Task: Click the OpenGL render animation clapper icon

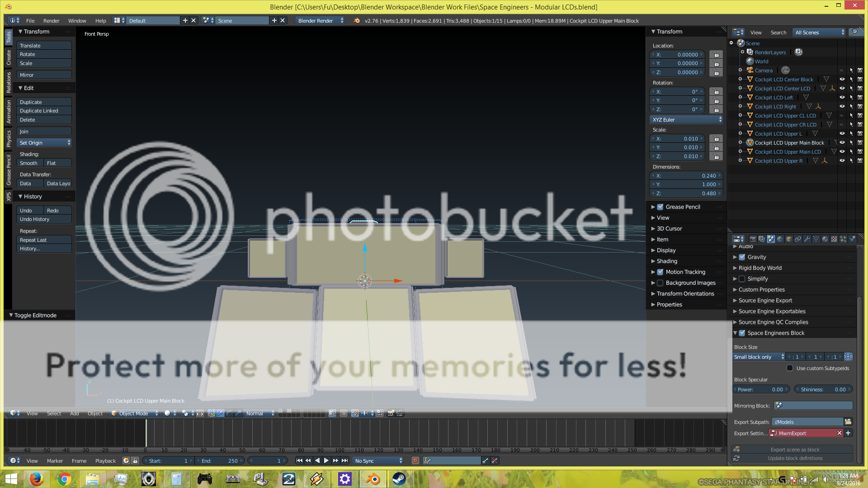Action: click(x=400, y=413)
